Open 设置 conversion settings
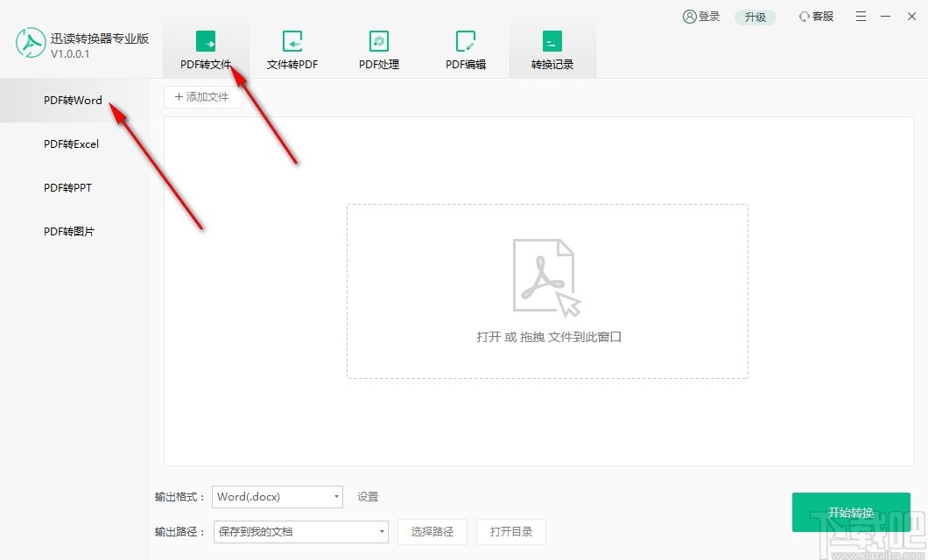The image size is (928, 560). point(367,496)
